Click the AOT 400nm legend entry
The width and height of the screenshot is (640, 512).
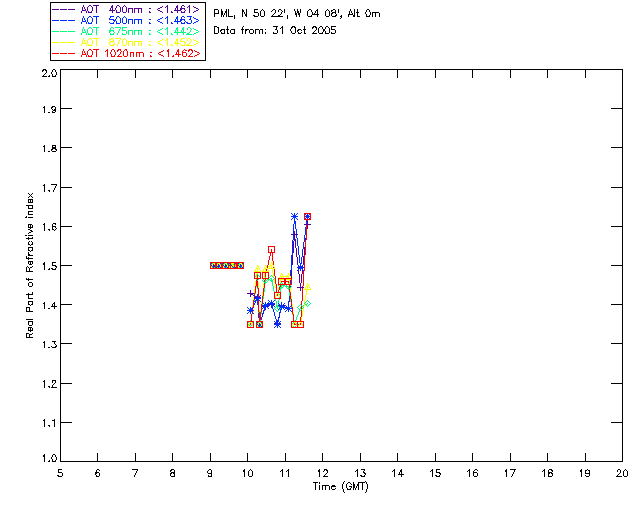tap(126, 9)
